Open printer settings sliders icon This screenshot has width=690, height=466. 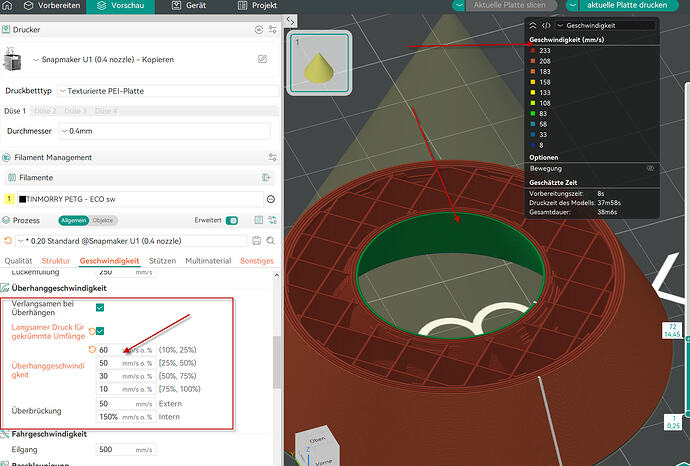point(273,29)
